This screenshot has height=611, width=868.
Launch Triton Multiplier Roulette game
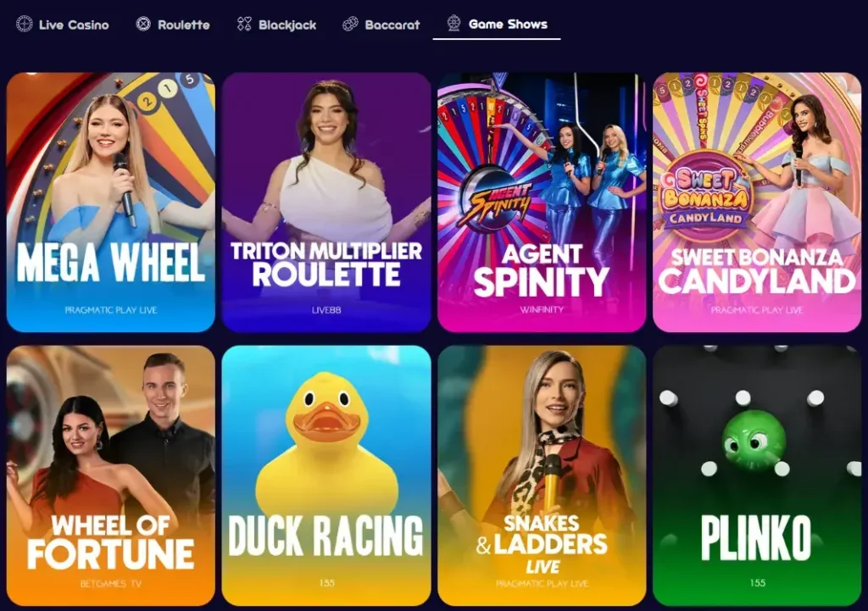tap(326, 202)
